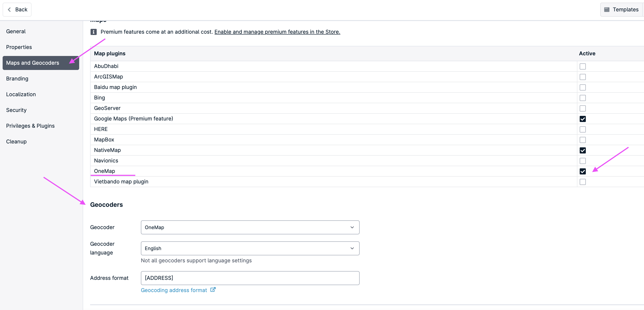Click the back chevron icon
This screenshot has width=644, height=310.
9,9
